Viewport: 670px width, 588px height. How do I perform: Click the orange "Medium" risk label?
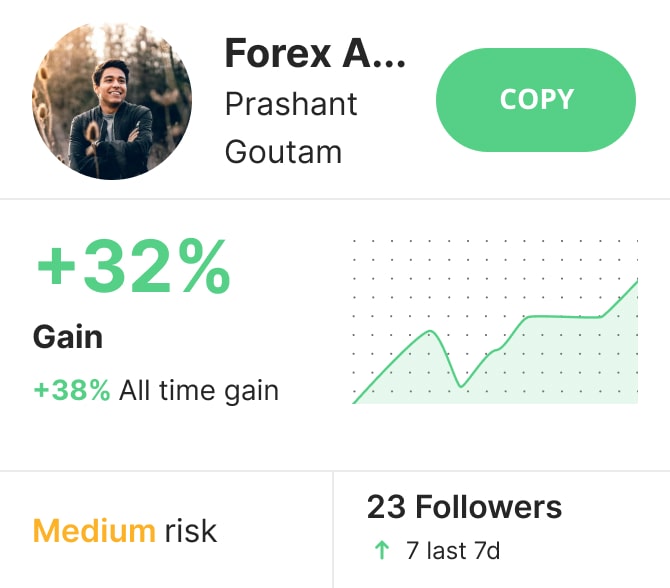(x=94, y=530)
